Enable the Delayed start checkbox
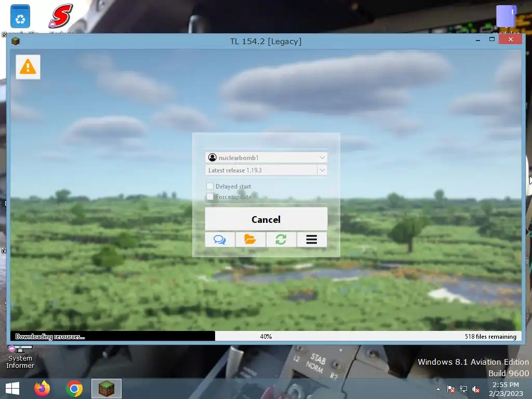Viewport: 532px width, 399px height. pyautogui.click(x=210, y=186)
